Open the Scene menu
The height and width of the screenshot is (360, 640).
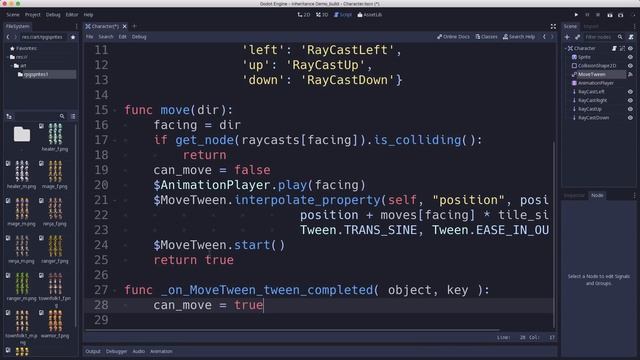point(13,15)
